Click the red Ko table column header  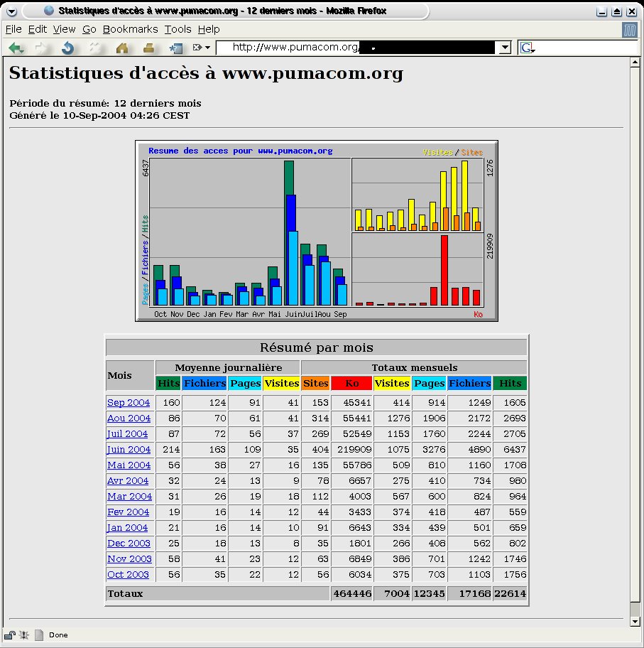[x=351, y=383]
